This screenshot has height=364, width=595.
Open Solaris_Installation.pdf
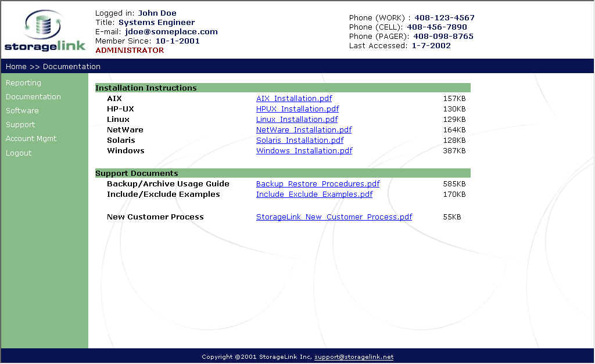pyautogui.click(x=300, y=140)
